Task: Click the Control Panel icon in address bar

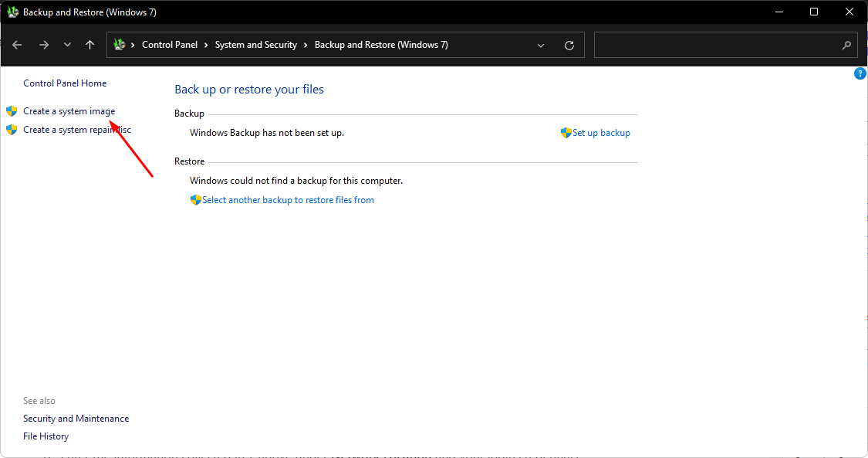Action: (119, 45)
